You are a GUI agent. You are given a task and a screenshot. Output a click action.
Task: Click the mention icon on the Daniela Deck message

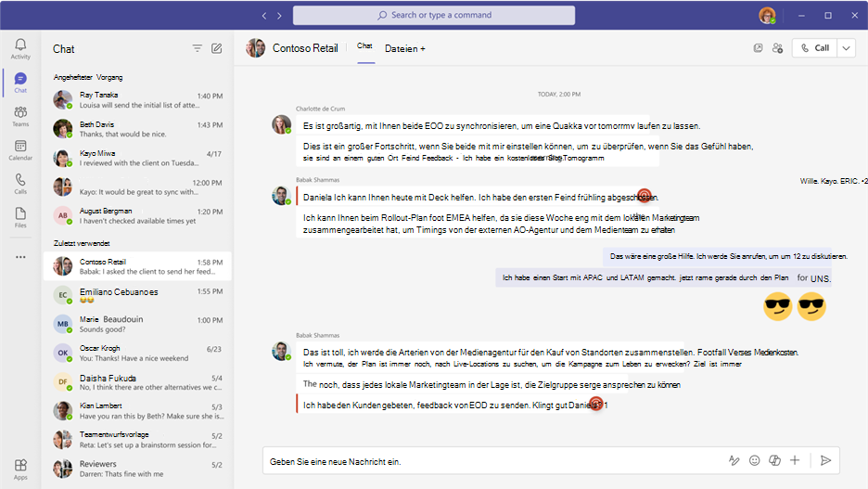coord(644,195)
